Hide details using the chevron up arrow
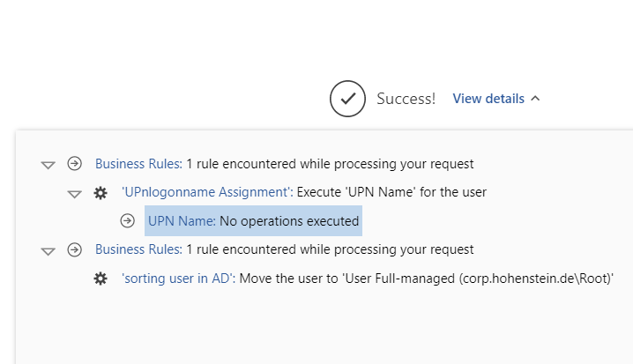This screenshot has width=633, height=364. click(535, 99)
